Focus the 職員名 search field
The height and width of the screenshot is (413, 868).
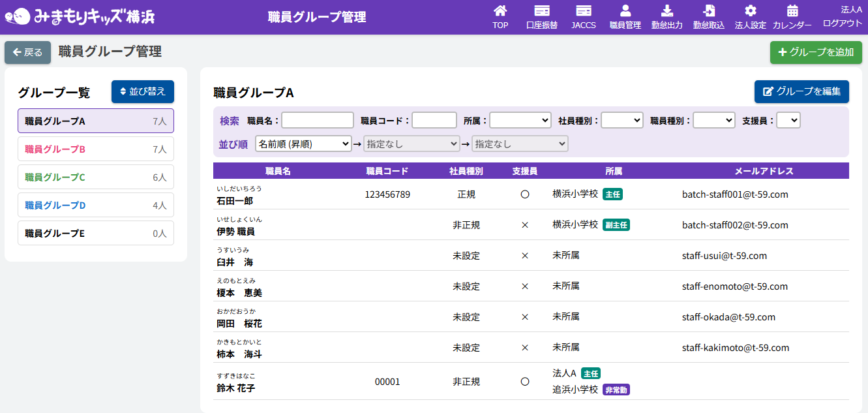coord(318,120)
